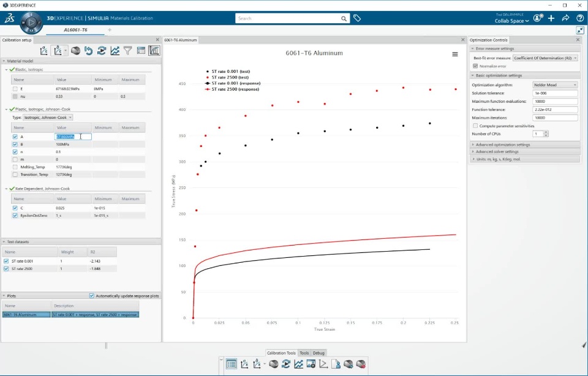
Task: Toggle ST rate 0.001 (test) legend entry
Action: [x=228, y=71]
